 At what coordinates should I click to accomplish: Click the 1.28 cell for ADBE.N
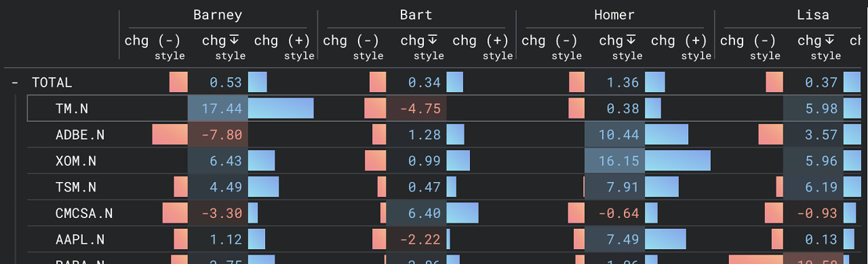(416, 135)
